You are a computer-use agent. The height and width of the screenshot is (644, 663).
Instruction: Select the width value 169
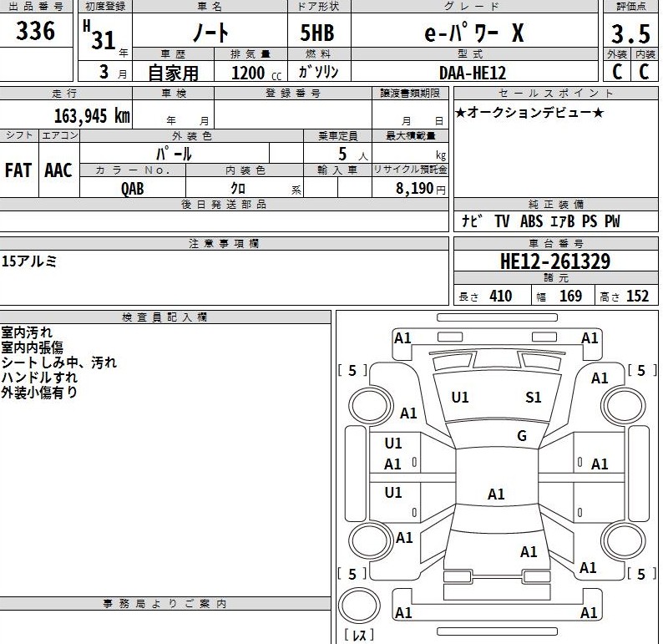tap(571, 296)
